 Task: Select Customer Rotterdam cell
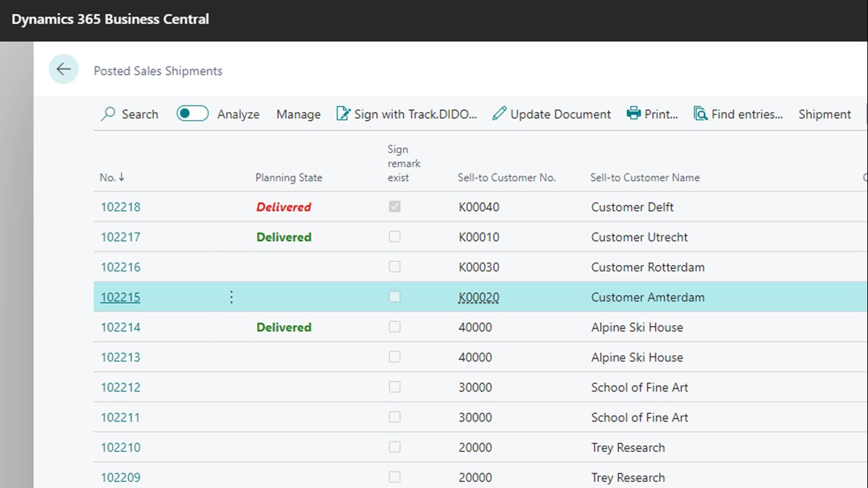pyautogui.click(x=648, y=267)
